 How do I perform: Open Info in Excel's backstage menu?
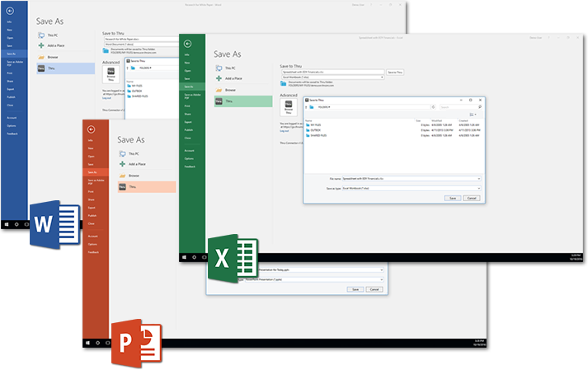pos(187,54)
